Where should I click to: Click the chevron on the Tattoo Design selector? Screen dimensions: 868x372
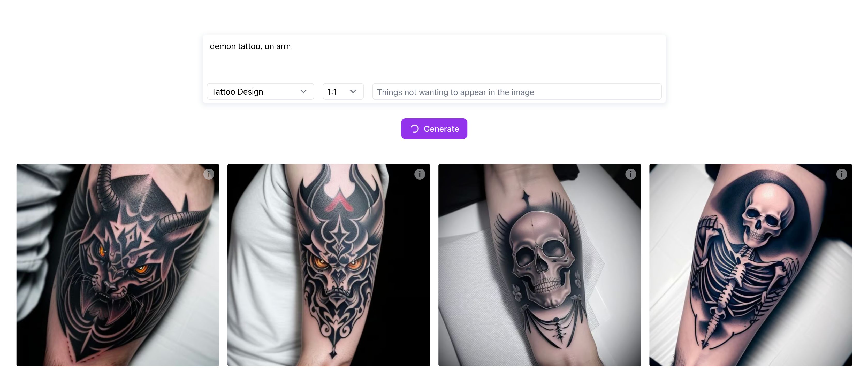coord(303,91)
